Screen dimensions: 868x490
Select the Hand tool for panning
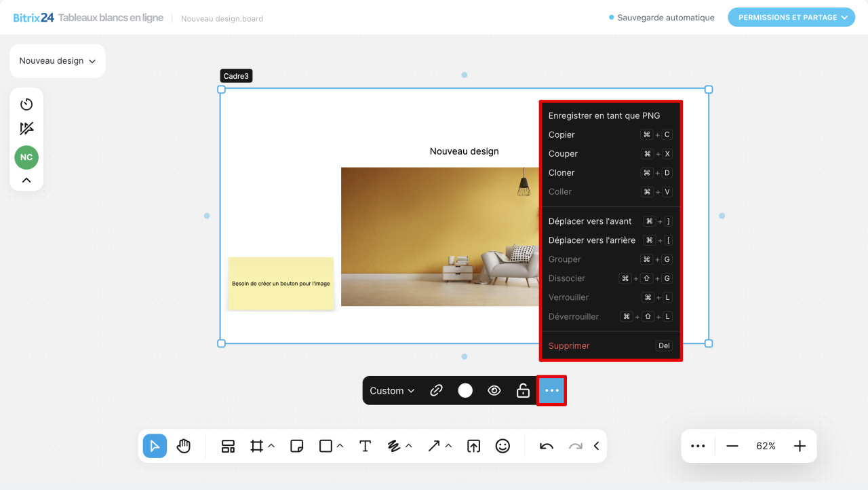(184, 446)
